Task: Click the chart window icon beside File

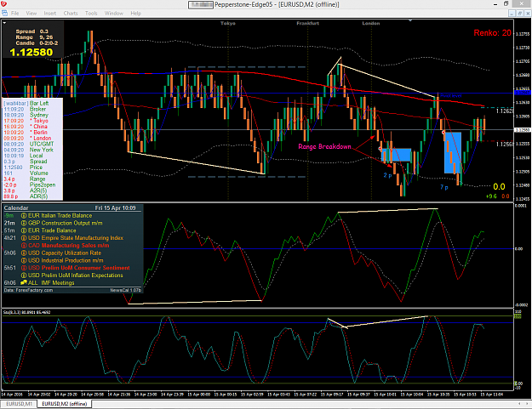Action: (x=4, y=14)
